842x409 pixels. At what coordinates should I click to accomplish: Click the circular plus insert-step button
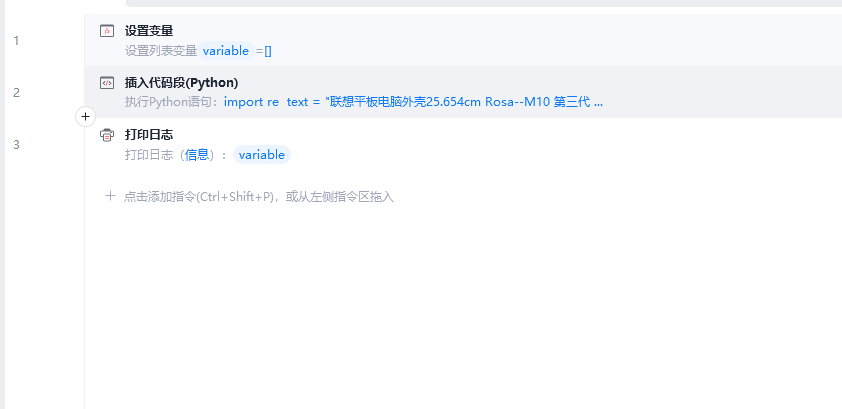pos(85,116)
